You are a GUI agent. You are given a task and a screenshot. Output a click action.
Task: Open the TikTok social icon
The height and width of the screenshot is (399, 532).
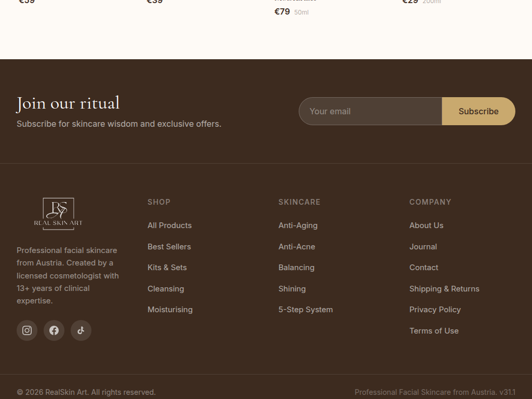(81, 330)
